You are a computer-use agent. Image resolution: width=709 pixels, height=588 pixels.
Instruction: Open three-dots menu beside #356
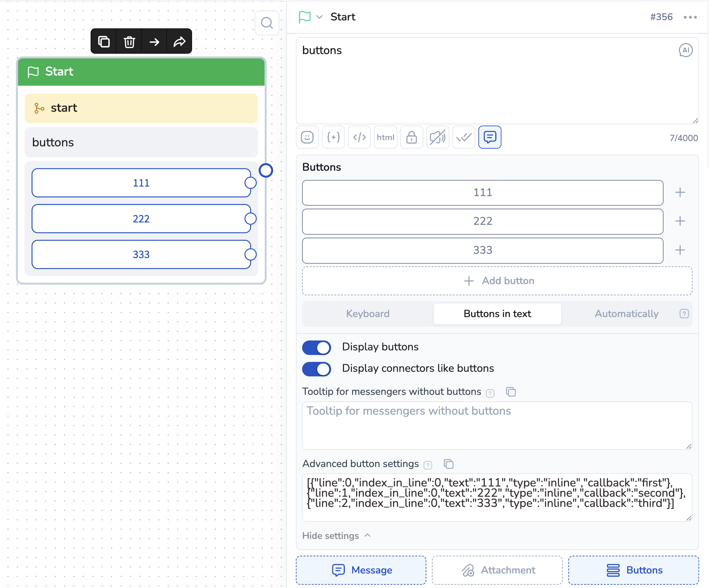point(690,17)
